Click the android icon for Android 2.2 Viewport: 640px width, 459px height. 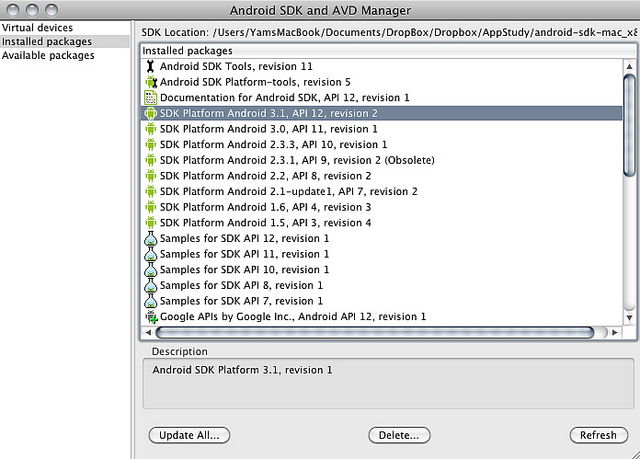pyautogui.click(x=151, y=176)
